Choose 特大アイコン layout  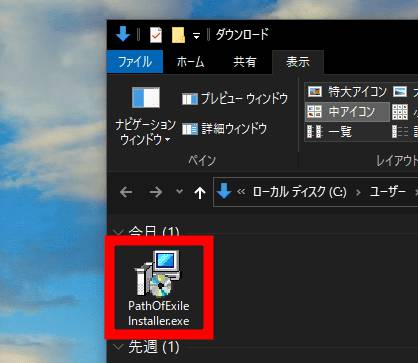coord(347,92)
